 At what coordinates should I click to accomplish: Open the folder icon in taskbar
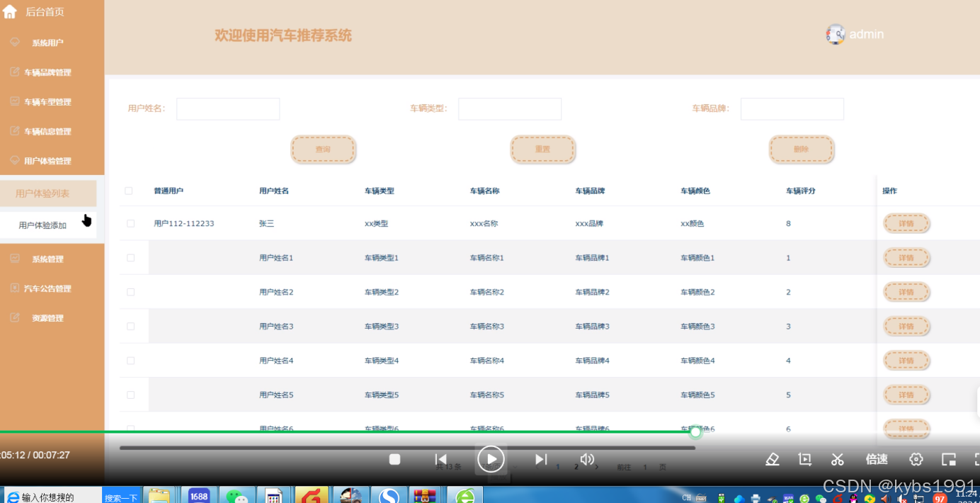tap(159, 495)
